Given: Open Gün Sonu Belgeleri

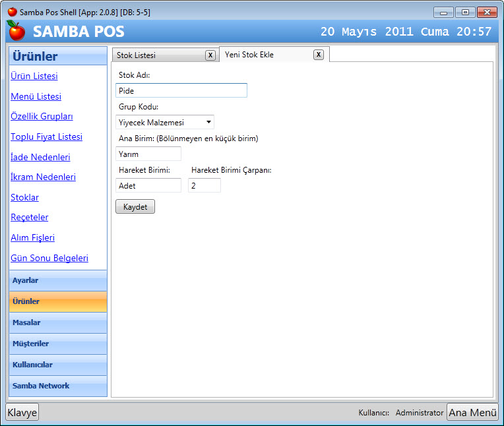Looking at the screenshot, I should point(49,258).
